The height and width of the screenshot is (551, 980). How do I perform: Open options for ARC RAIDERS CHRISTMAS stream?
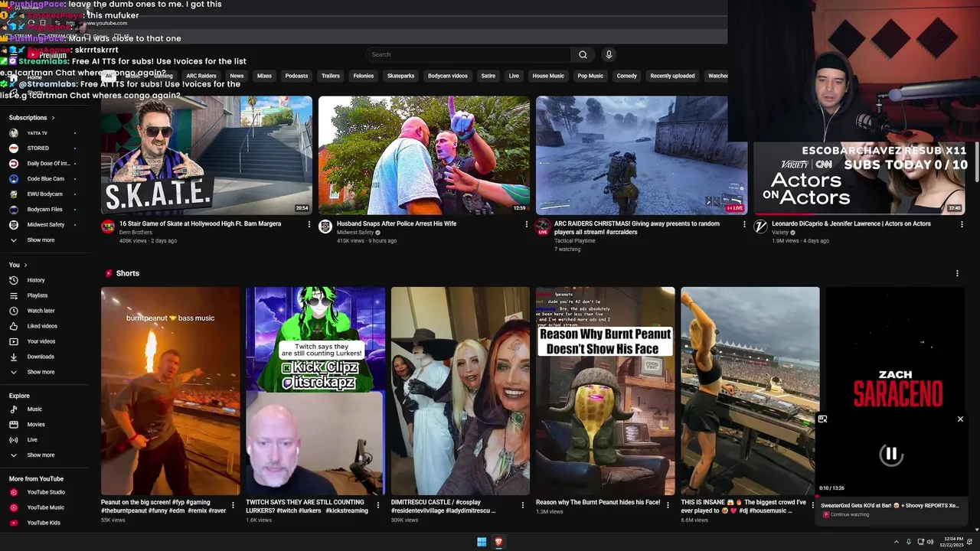coord(744,224)
